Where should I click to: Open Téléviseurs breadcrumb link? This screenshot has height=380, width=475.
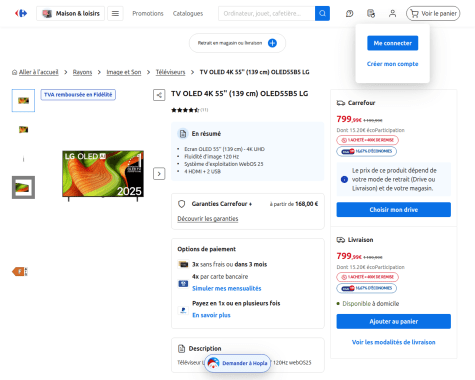(170, 72)
